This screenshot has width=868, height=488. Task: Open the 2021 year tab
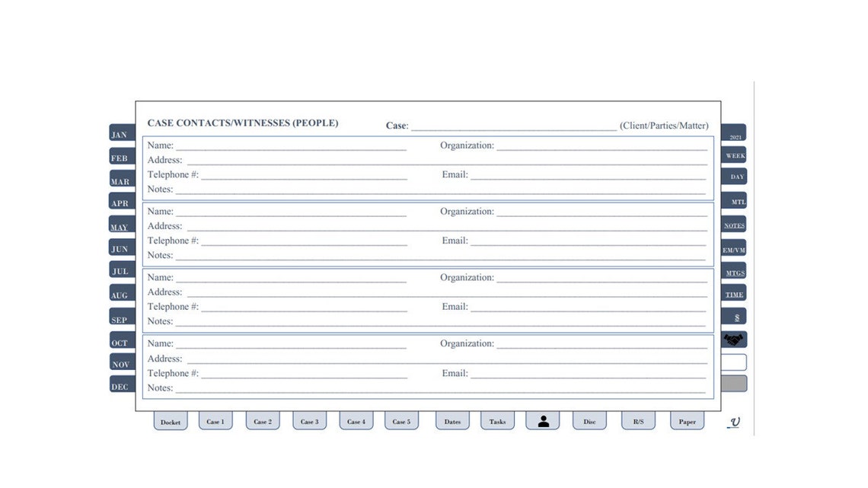click(733, 131)
